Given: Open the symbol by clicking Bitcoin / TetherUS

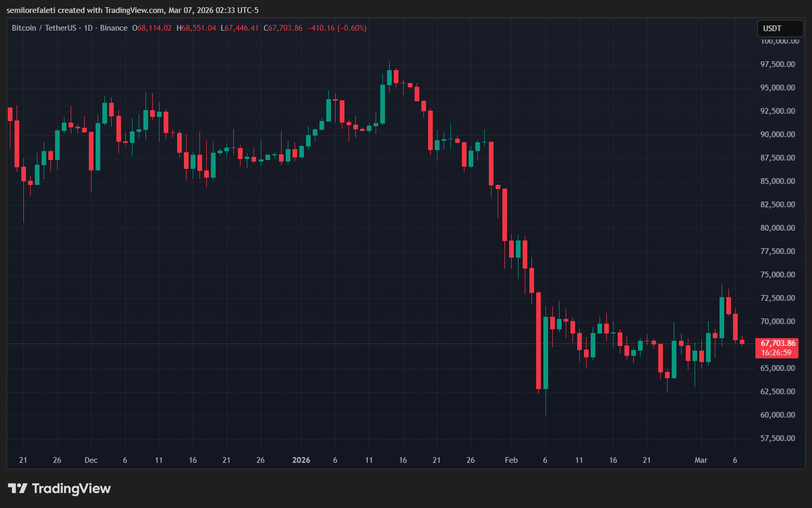Looking at the screenshot, I should 44,28.
